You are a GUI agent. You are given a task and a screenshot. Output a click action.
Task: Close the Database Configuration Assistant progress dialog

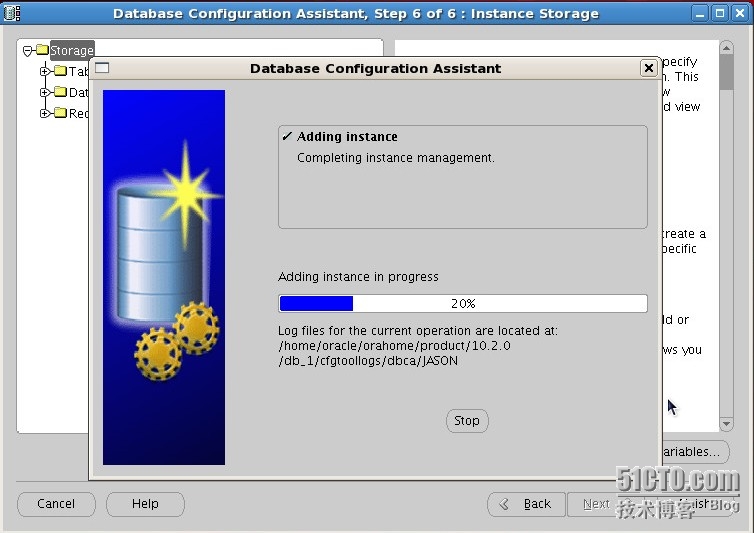point(648,68)
